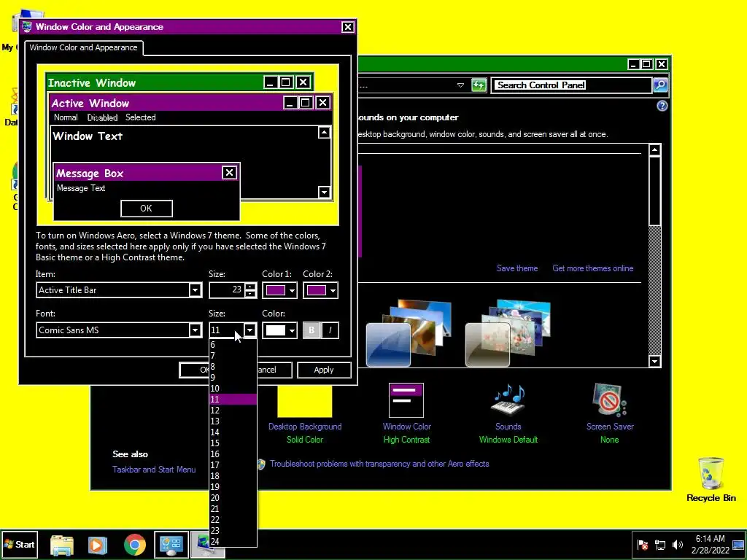Open the Color 2 swatch dropdown
The image size is (747, 560).
click(320, 290)
